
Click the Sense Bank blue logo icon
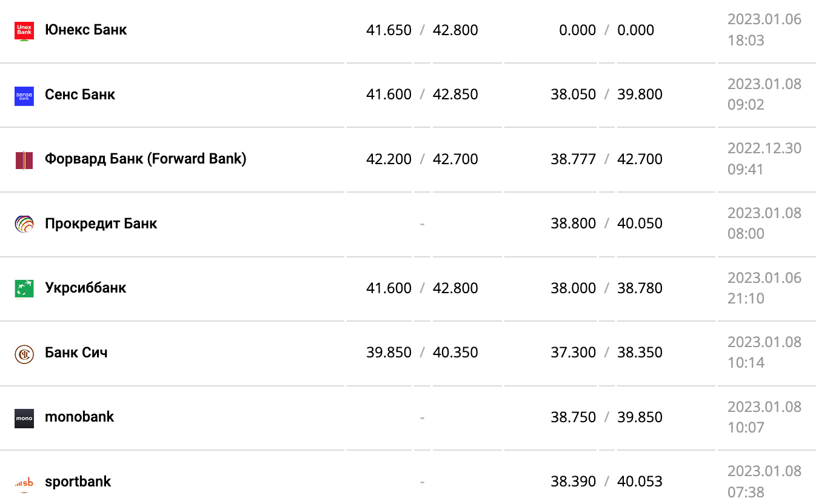(24, 96)
